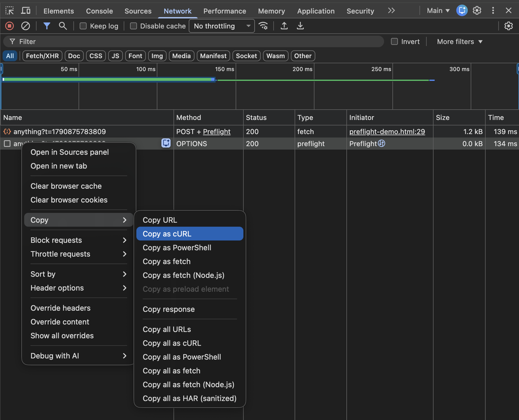Toggle the device toolbar icon
The width and height of the screenshot is (519, 420).
click(26, 11)
